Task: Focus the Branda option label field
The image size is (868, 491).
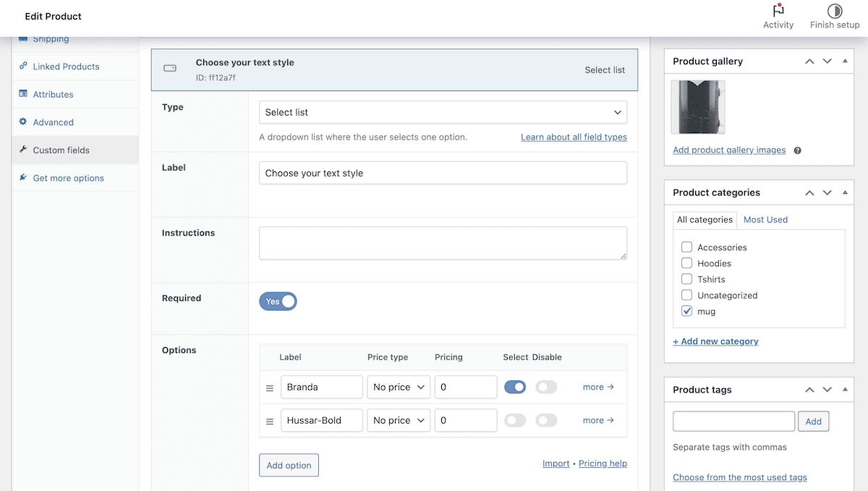Action: tap(322, 387)
